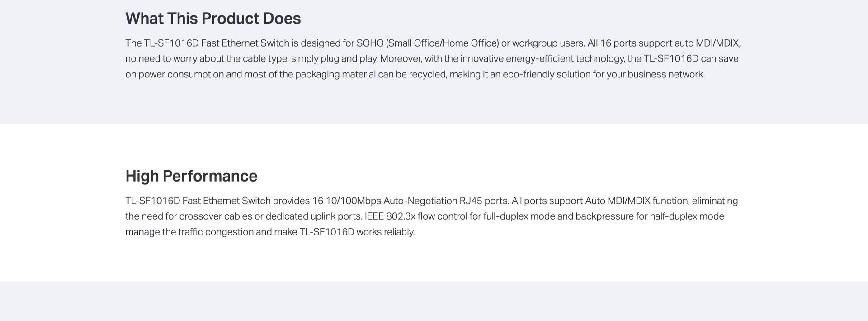Click the "What This Product Does" heading
Image resolution: width=868 pixels, height=321 pixels.
click(x=213, y=19)
